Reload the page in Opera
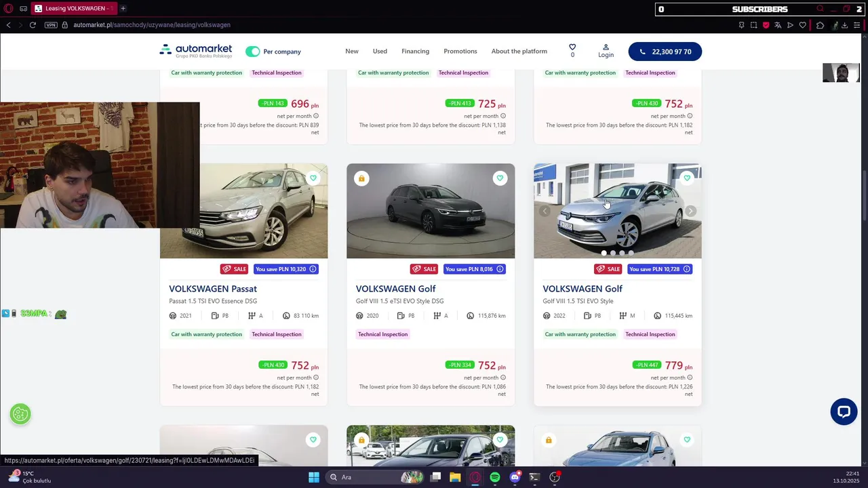Viewport: 868px width, 488px height. click(x=33, y=25)
